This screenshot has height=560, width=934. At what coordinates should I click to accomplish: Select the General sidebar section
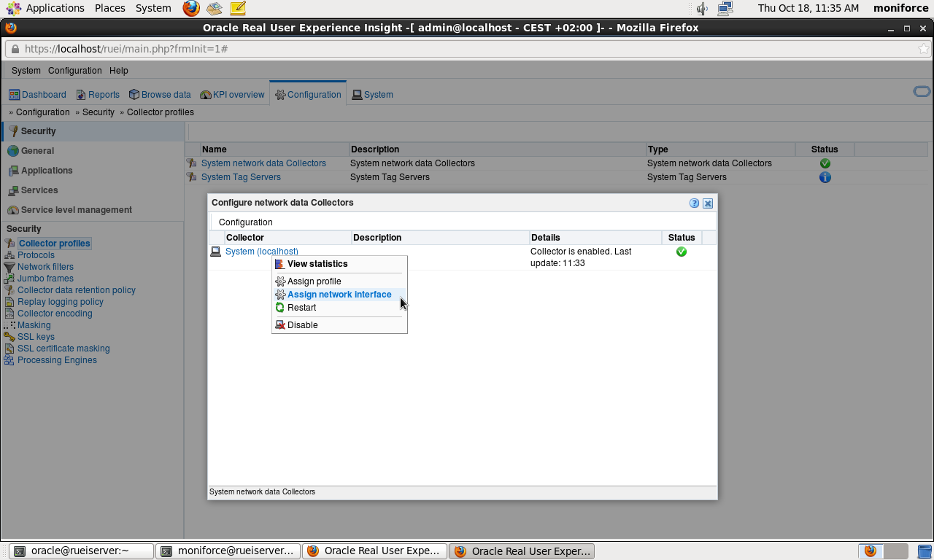[x=93, y=151]
